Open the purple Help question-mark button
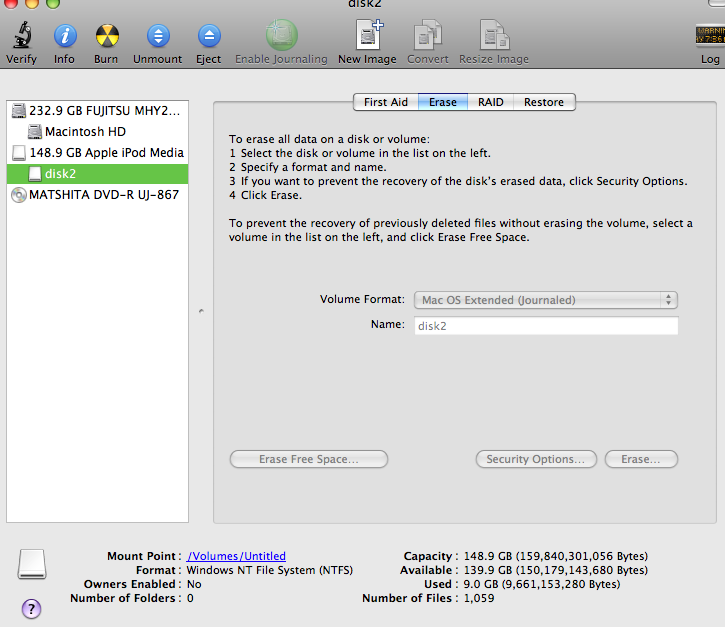Screen dimensions: 725x627 [x=31, y=609]
